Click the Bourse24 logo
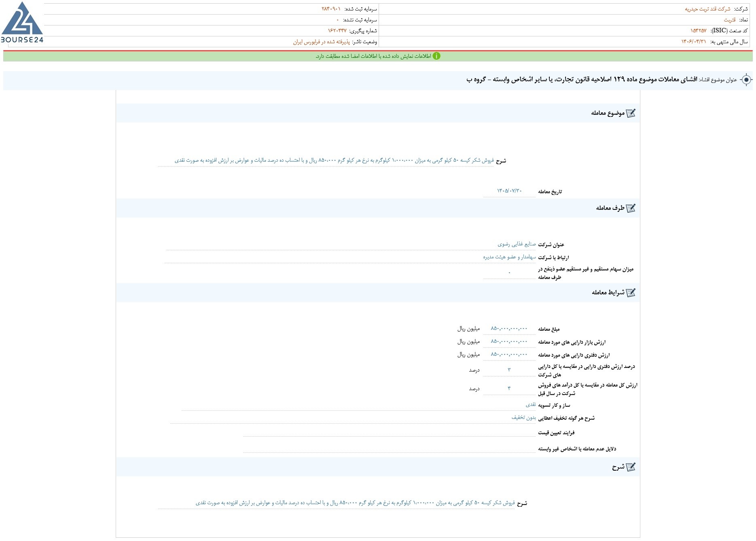Image resolution: width=756 pixels, height=541 pixels. 22,22
